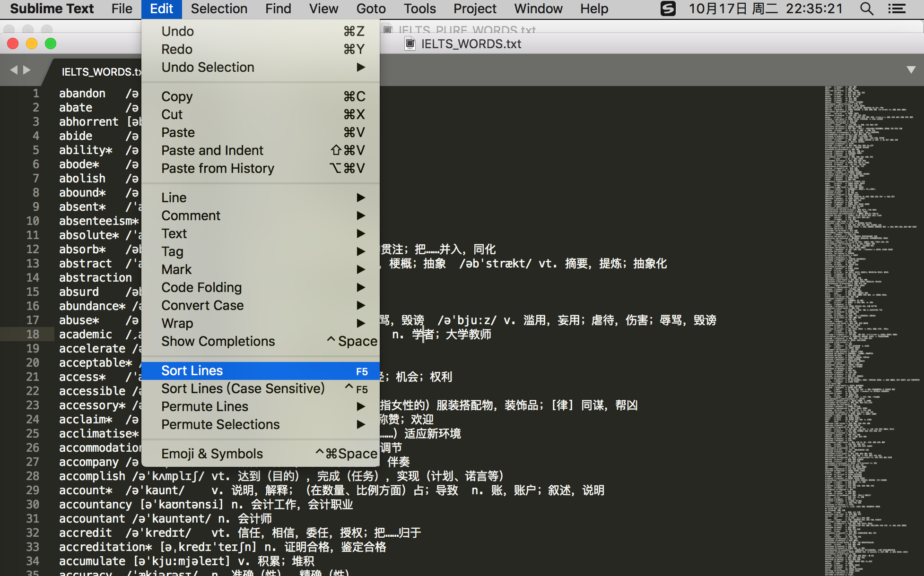Open the Sublime Text application menu
The width and height of the screenshot is (924, 576).
tap(52, 9)
